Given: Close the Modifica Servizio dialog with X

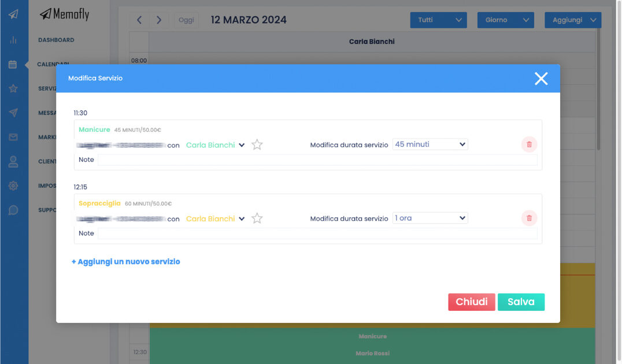Looking at the screenshot, I should [x=540, y=79].
